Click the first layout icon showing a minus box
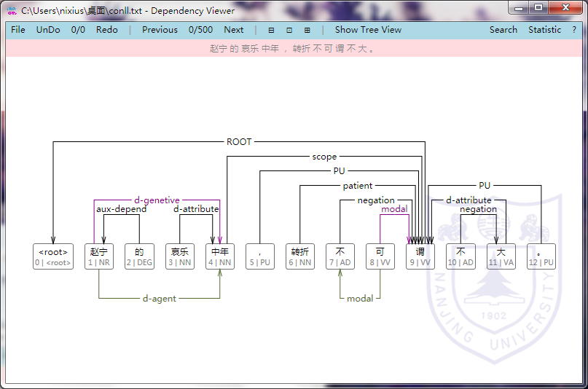This screenshot has width=588, height=389. point(271,30)
